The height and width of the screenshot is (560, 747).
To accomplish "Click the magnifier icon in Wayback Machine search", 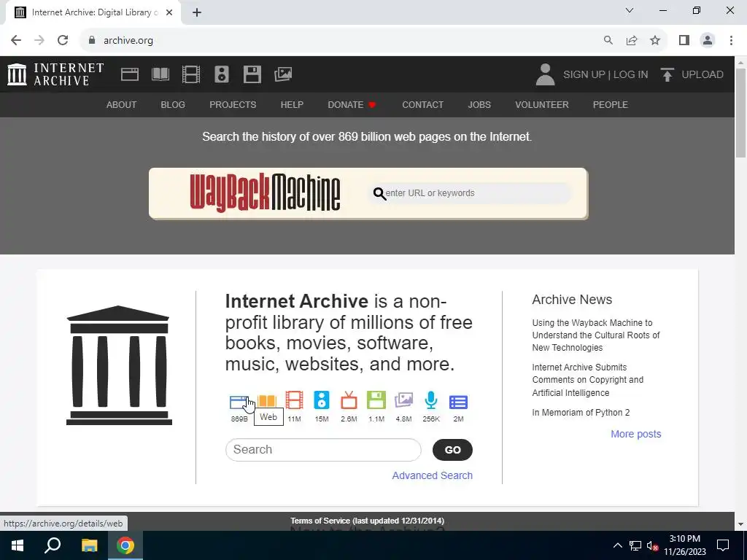I will point(379,193).
